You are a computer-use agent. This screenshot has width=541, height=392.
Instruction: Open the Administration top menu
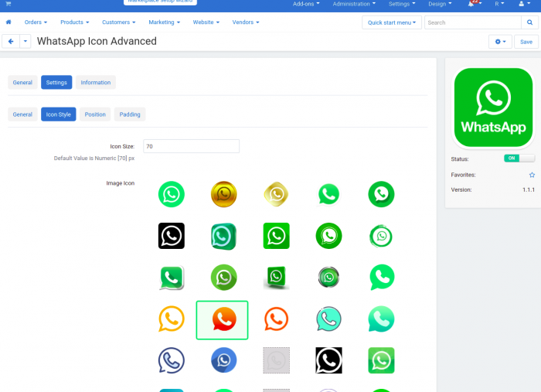(x=354, y=4)
